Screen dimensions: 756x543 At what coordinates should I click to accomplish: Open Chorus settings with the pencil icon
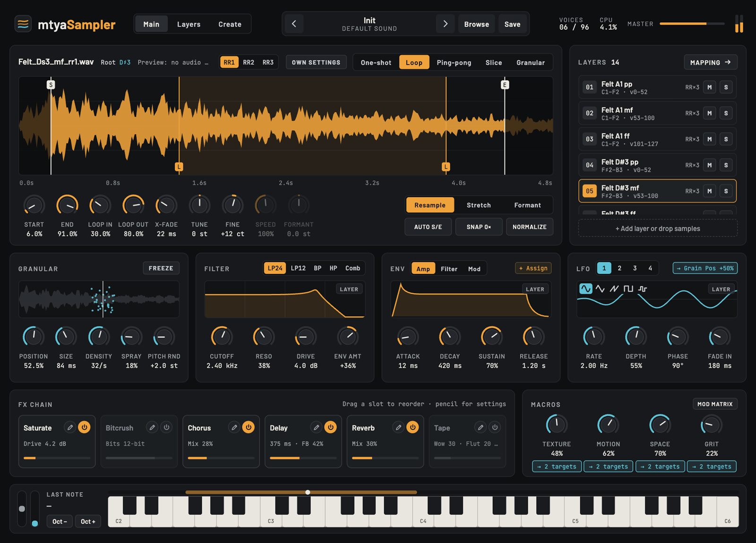[x=234, y=427]
